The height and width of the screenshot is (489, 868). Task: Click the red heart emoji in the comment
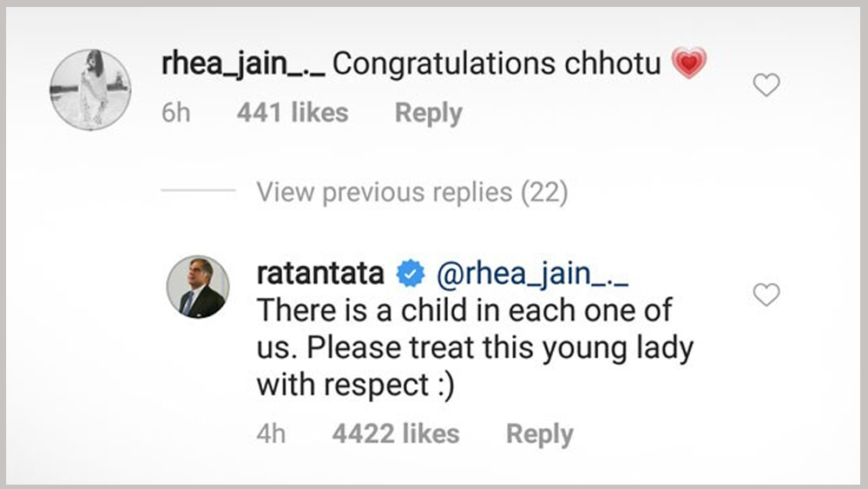point(689,64)
